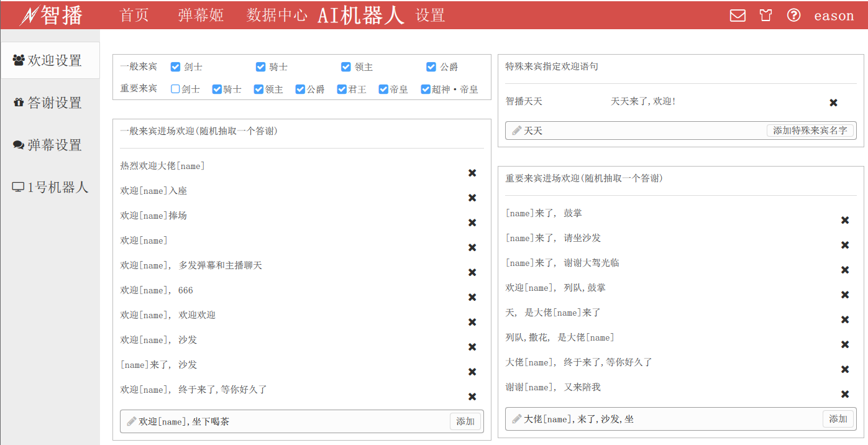This screenshot has height=445, width=868.
Task: Click the 特殊来宾指定欢迎语句 heading
Action: point(552,67)
